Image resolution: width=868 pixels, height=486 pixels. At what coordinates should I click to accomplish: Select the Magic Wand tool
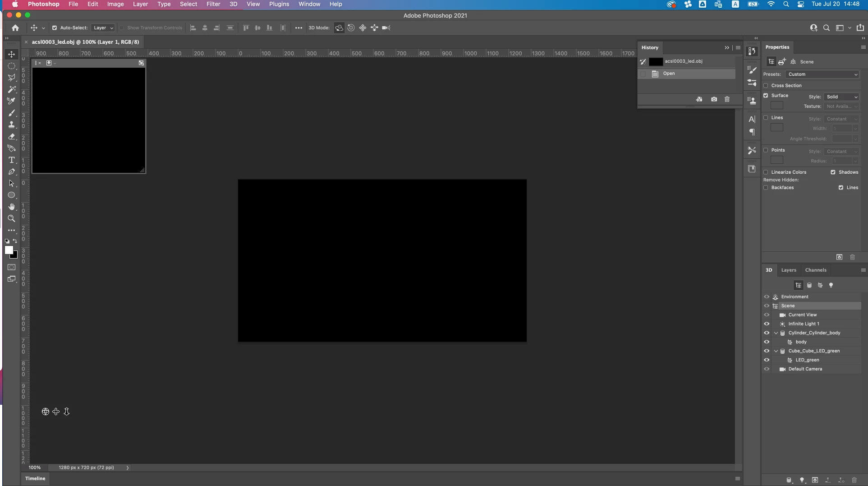pyautogui.click(x=11, y=89)
